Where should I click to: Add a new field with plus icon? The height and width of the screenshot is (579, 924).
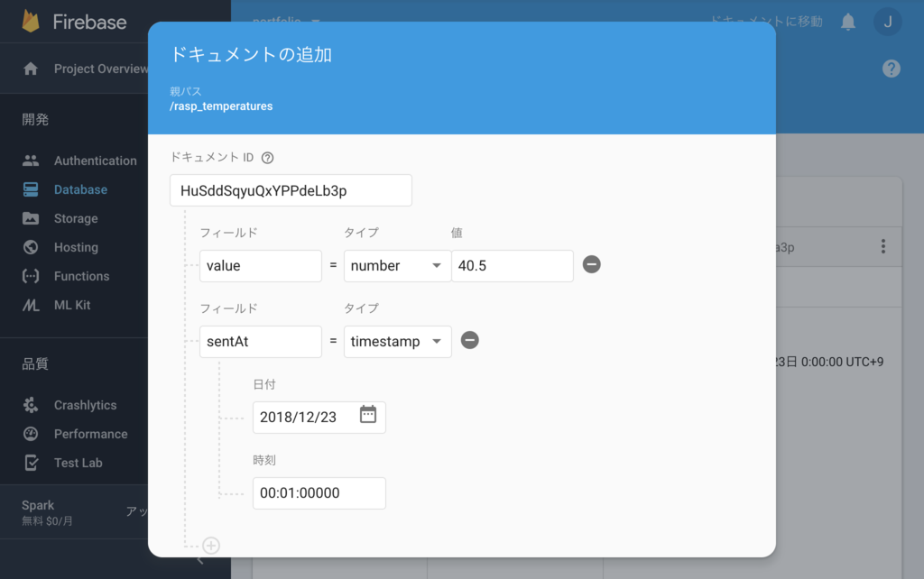point(211,546)
